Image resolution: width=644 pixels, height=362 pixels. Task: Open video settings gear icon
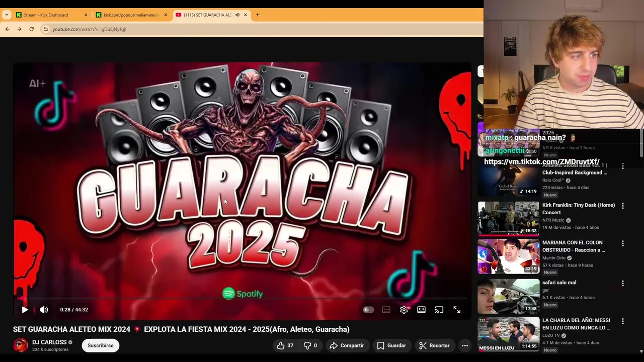click(404, 310)
